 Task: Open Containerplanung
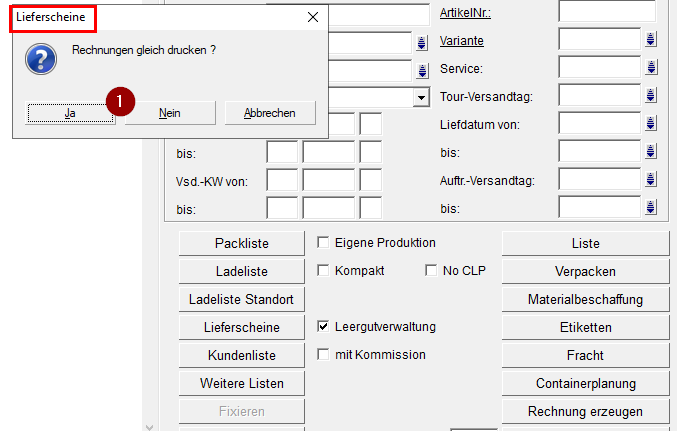(585, 383)
